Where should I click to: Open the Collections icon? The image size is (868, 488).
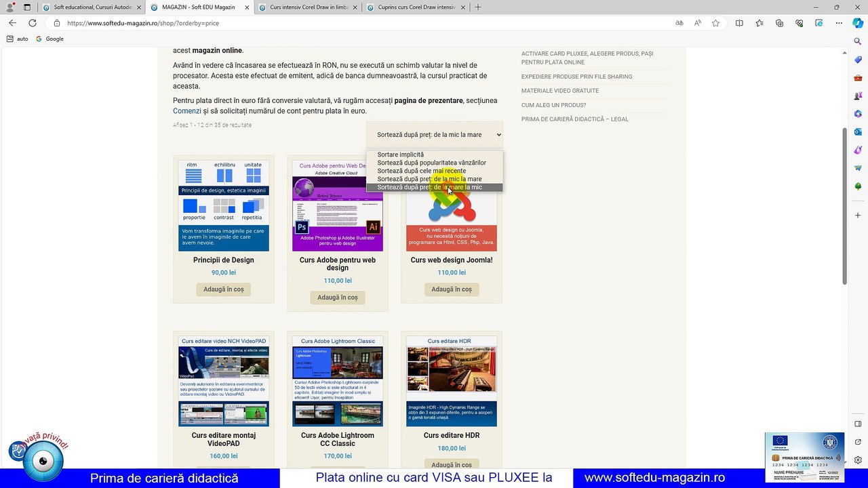coord(779,23)
